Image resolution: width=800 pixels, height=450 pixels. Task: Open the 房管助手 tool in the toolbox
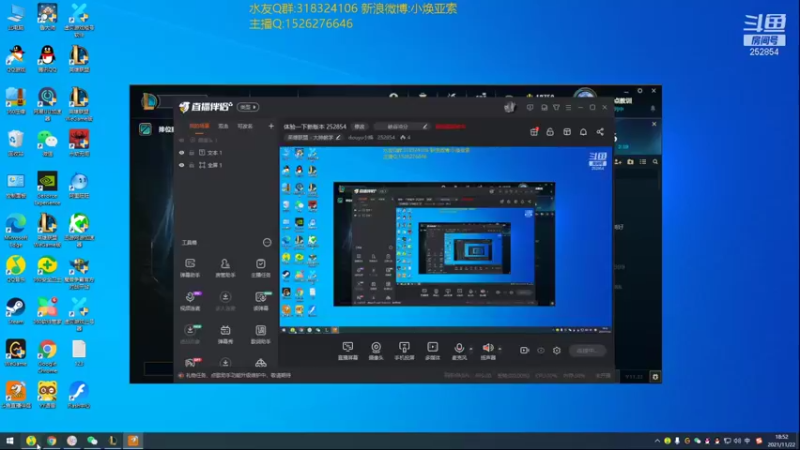[x=225, y=267]
